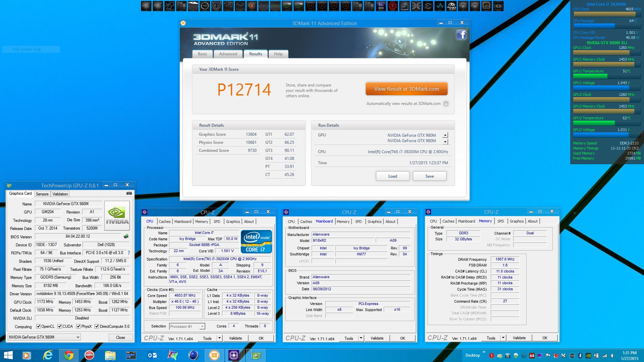Launch Nero from the taskbar
This screenshot has height=362, width=644.
click(x=89, y=355)
